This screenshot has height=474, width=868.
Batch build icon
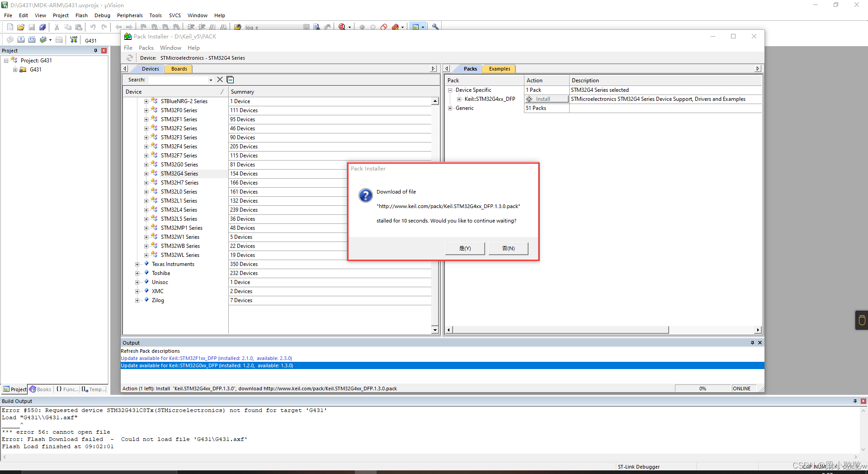pos(43,40)
